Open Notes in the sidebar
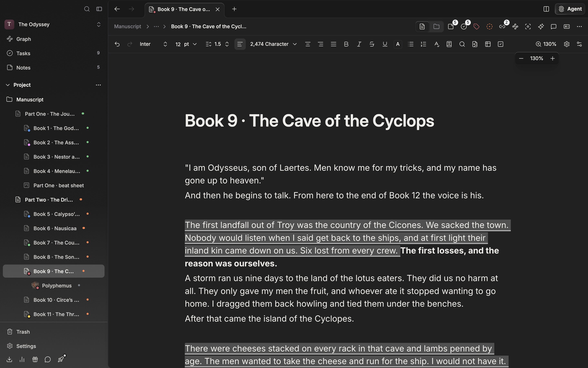This screenshot has width=588, height=368. 53,68
